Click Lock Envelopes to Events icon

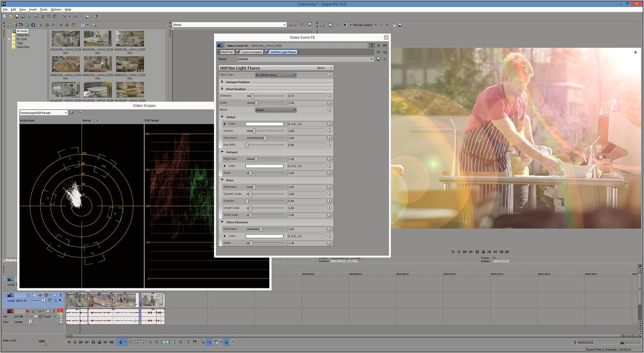pyautogui.click(x=226, y=342)
